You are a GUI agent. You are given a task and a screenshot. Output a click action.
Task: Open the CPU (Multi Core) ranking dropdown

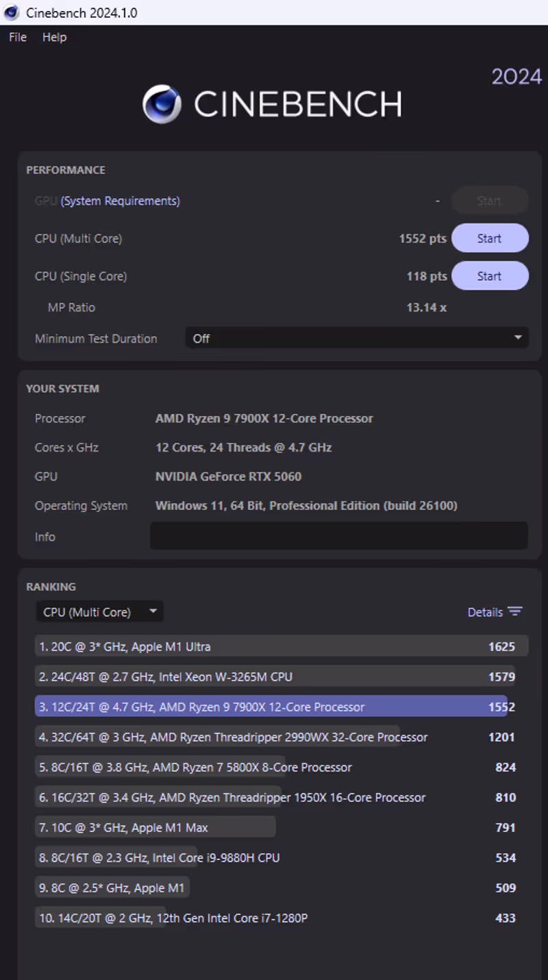[99, 612]
